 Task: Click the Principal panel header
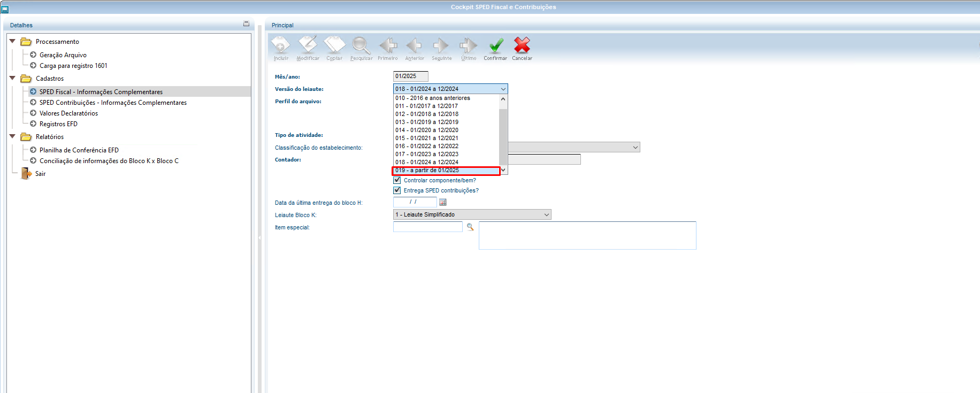coord(282,25)
